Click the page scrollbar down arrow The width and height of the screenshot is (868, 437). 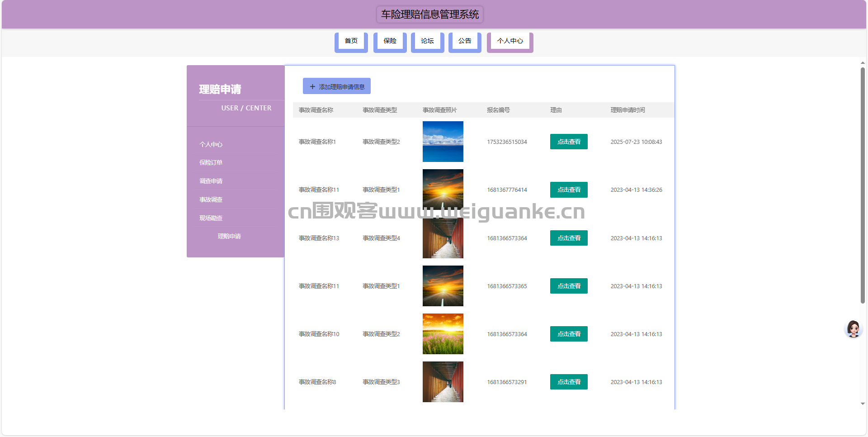863,404
